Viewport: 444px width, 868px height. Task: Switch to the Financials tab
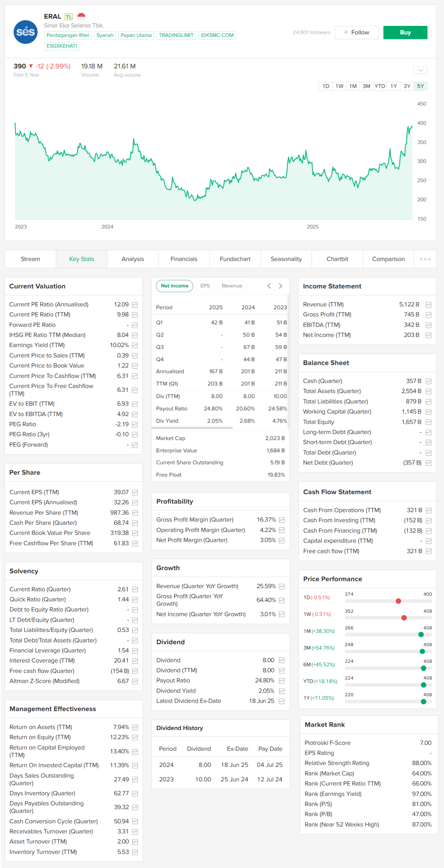tap(184, 259)
